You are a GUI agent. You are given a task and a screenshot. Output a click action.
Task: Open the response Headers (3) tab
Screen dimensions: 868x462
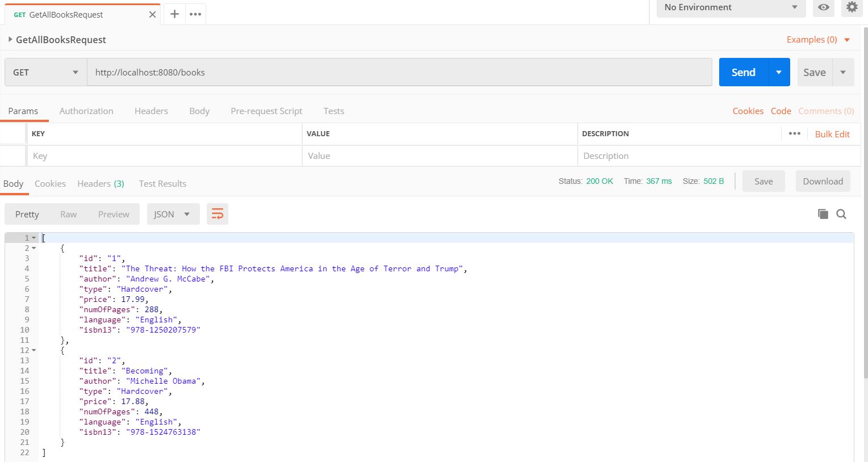101,184
